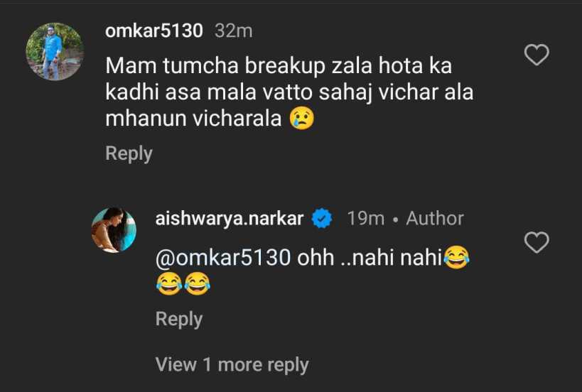Click the crying emoji in omkar5130's comment
The image size is (582, 392).
tap(301, 119)
